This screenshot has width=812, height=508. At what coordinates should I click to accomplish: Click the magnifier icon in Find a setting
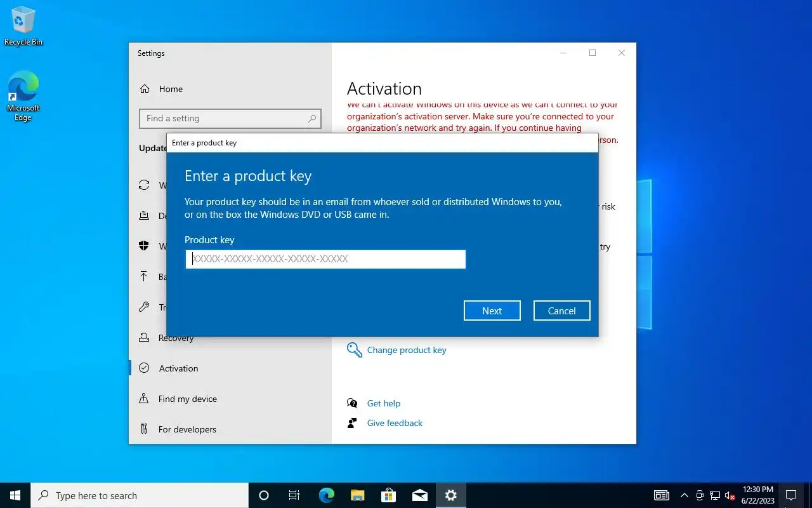312,118
